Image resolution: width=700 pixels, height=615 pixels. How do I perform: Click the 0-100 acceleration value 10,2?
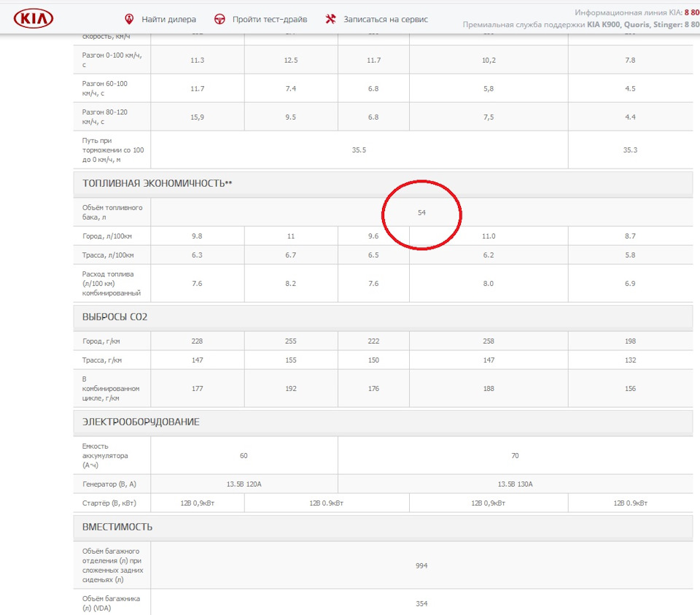tap(489, 61)
